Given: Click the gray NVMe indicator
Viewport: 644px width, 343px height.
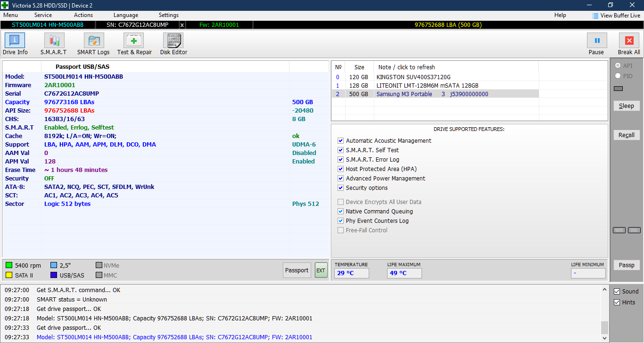Looking at the screenshot, I should click(99, 265).
